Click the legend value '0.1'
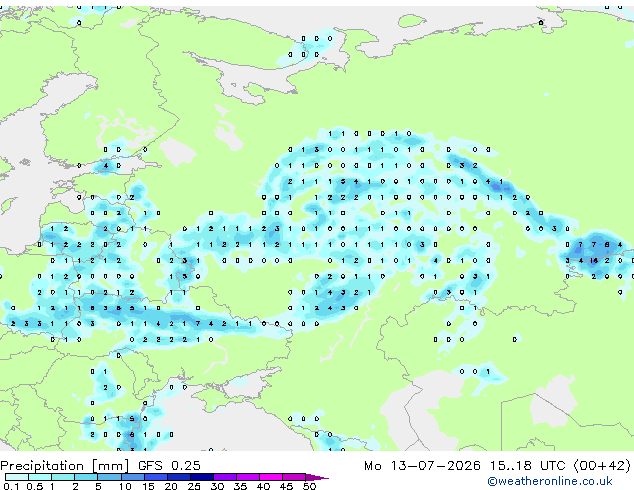Screen dimensions: 634x490 point(11,486)
